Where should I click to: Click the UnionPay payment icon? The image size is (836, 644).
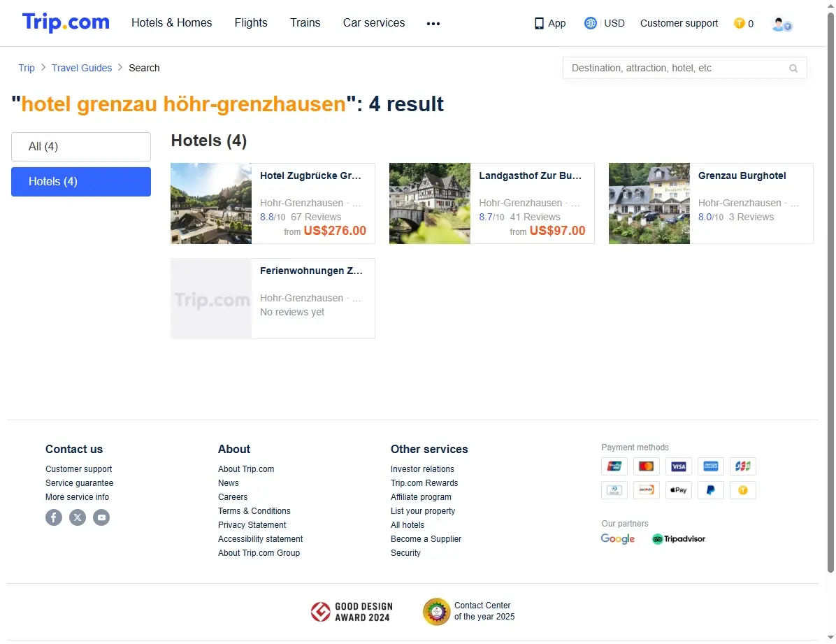click(614, 466)
